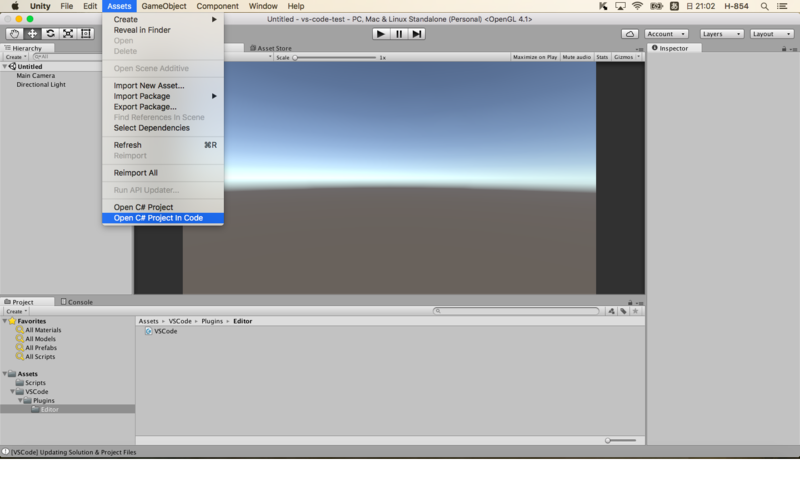
Task: Collapse the Favorites group
Action: 5,321
